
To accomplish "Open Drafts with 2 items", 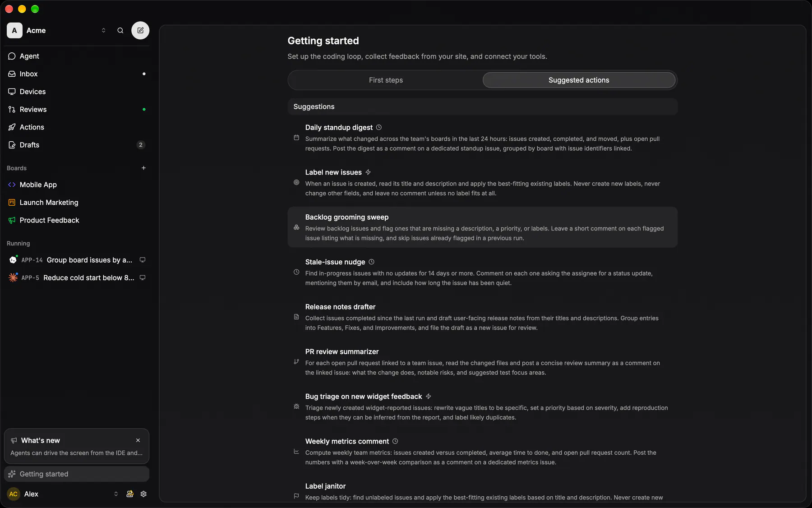I will (77, 145).
